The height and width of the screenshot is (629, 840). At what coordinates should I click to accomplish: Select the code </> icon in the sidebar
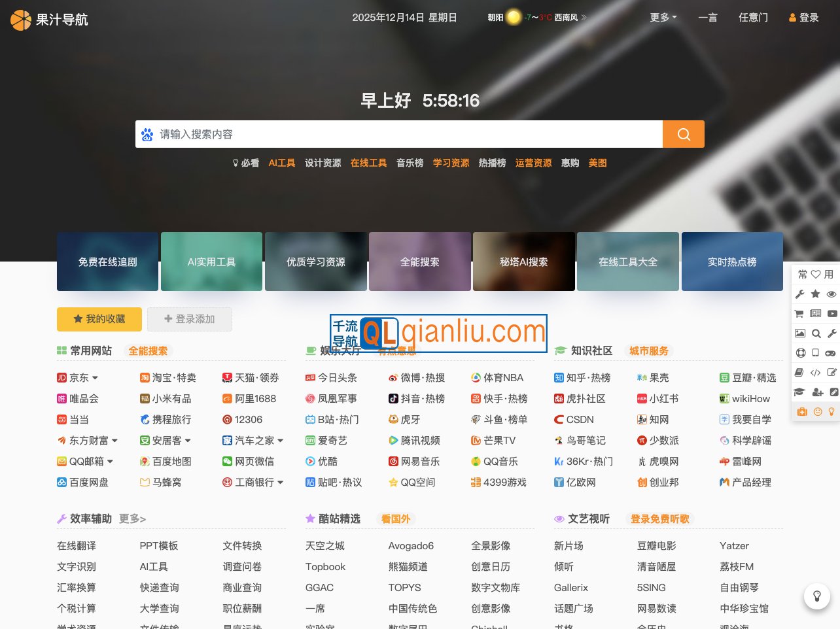coord(816,371)
